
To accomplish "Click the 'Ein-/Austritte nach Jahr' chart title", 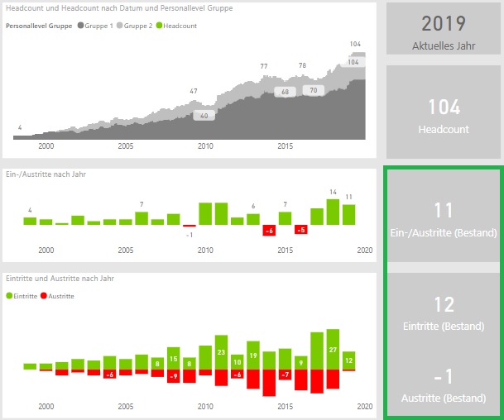I will coord(46,174).
